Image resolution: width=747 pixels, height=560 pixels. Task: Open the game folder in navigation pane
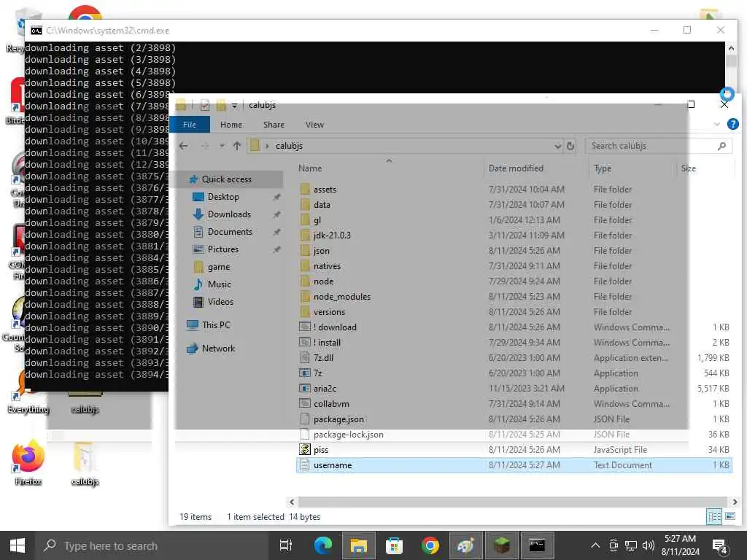(219, 267)
